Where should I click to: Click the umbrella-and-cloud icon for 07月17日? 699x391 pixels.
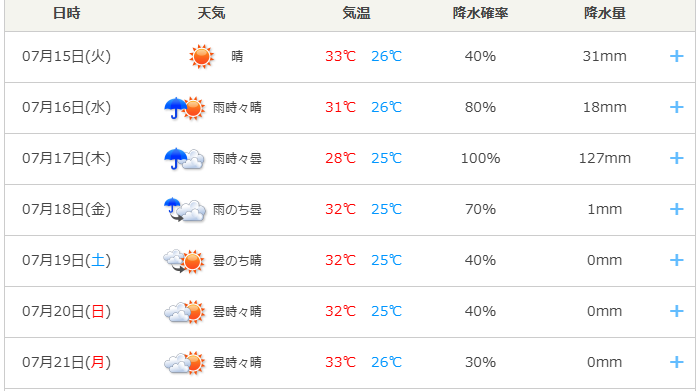(185, 159)
